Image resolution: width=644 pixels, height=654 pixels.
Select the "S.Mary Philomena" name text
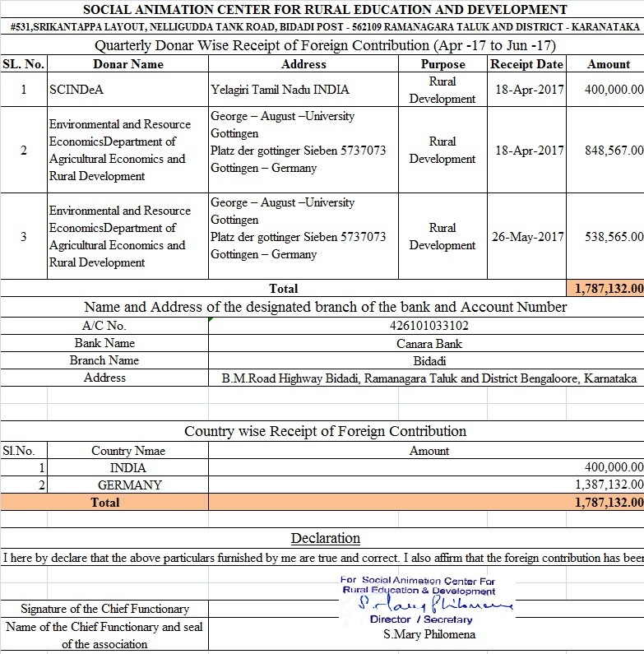tap(429, 634)
